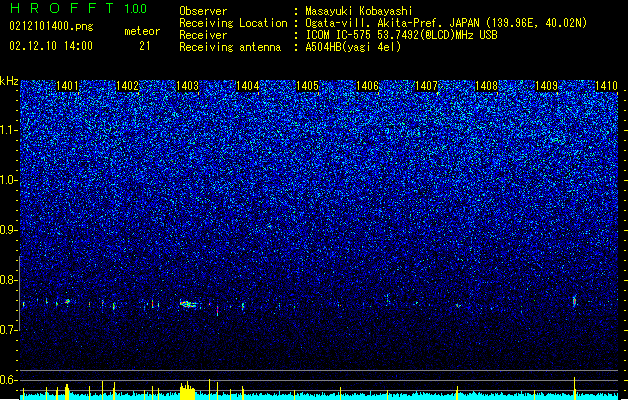Click the 1.1 frequency axis label
This screenshot has width=629, height=400.
pyautogui.click(x=9, y=130)
